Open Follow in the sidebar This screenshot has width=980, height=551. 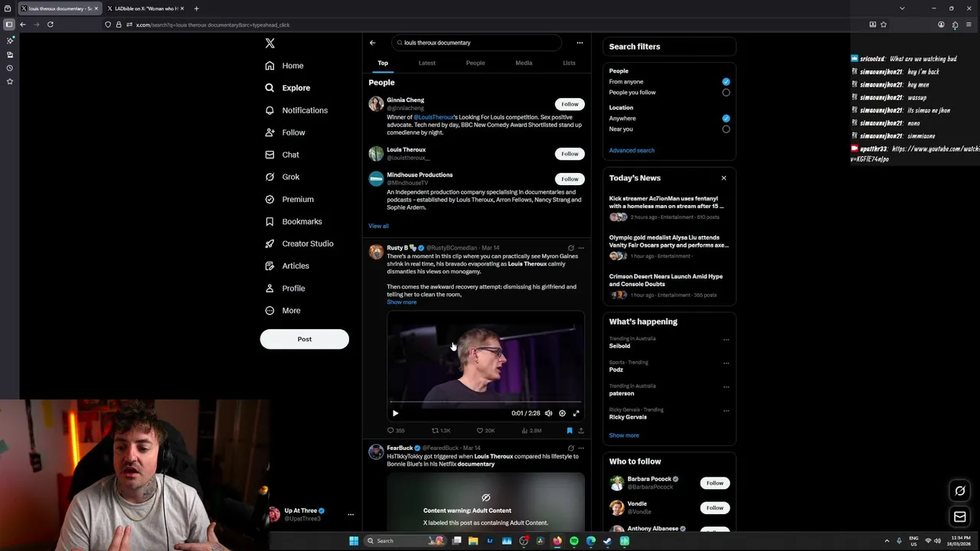pyautogui.click(x=285, y=132)
